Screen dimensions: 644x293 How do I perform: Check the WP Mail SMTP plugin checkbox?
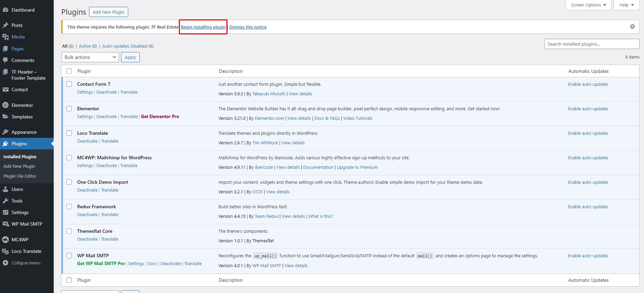pos(69,256)
